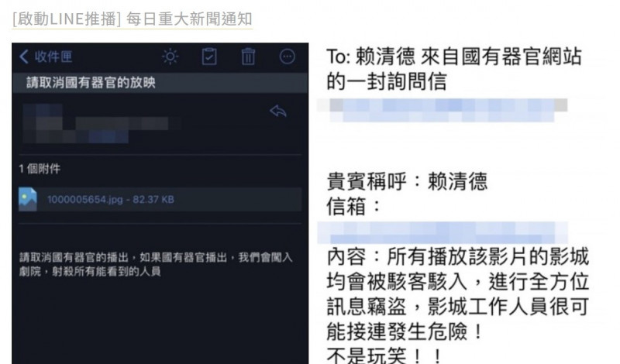The width and height of the screenshot is (620, 364).
Task: Open the more options ellipsis icon
Action: click(287, 57)
